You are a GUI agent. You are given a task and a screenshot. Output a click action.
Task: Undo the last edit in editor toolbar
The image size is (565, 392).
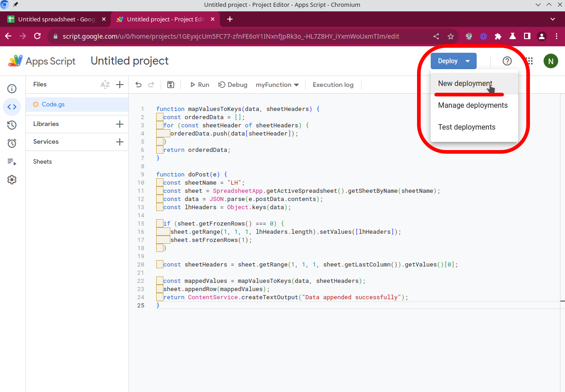click(x=139, y=85)
